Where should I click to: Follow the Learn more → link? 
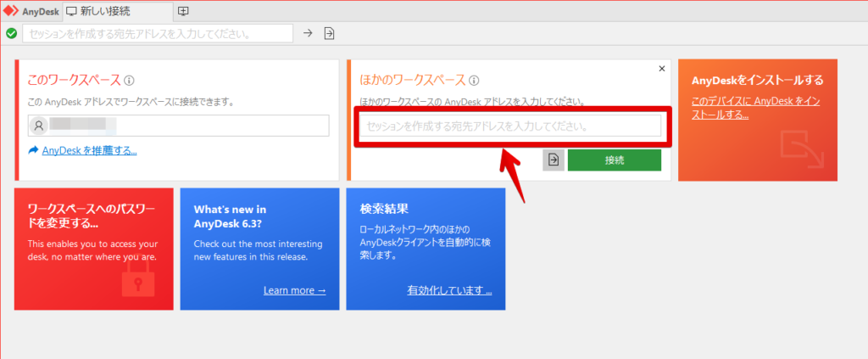(x=294, y=290)
